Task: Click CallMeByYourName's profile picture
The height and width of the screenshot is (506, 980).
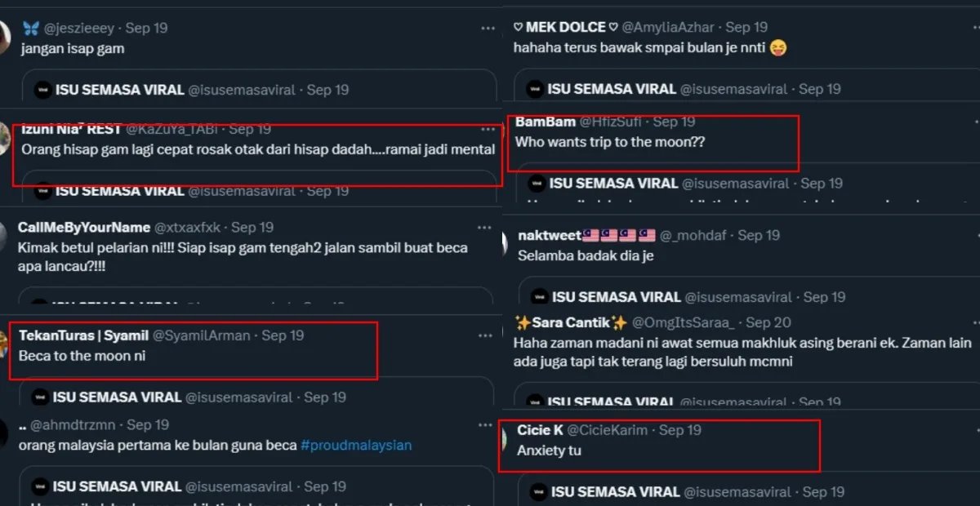Action: pos(4,237)
